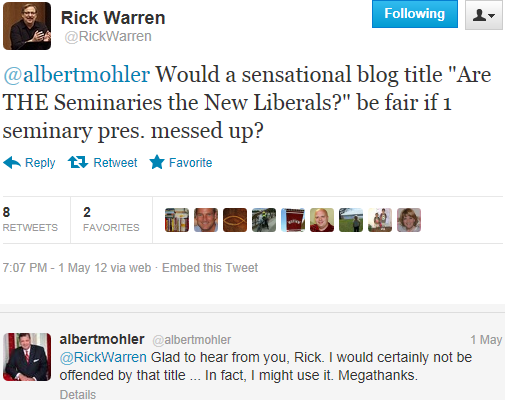Toggle the Following button
The width and height of the screenshot is (505, 400).
pyautogui.click(x=415, y=14)
